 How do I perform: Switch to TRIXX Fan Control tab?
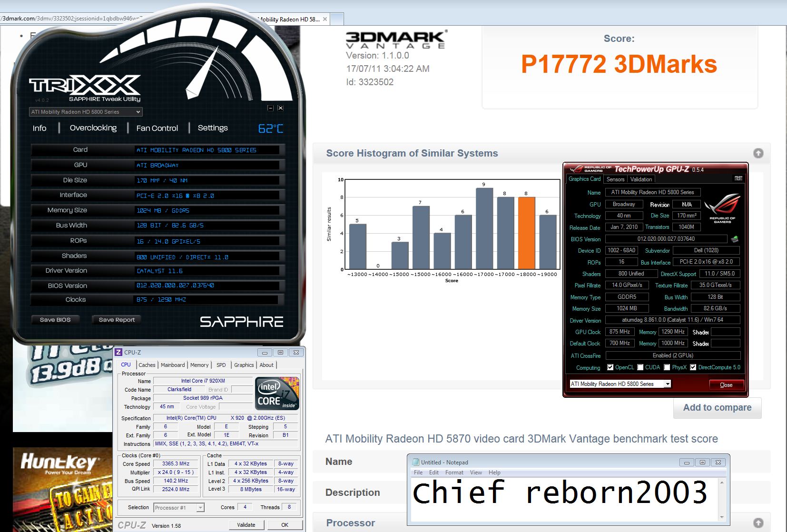coord(157,128)
